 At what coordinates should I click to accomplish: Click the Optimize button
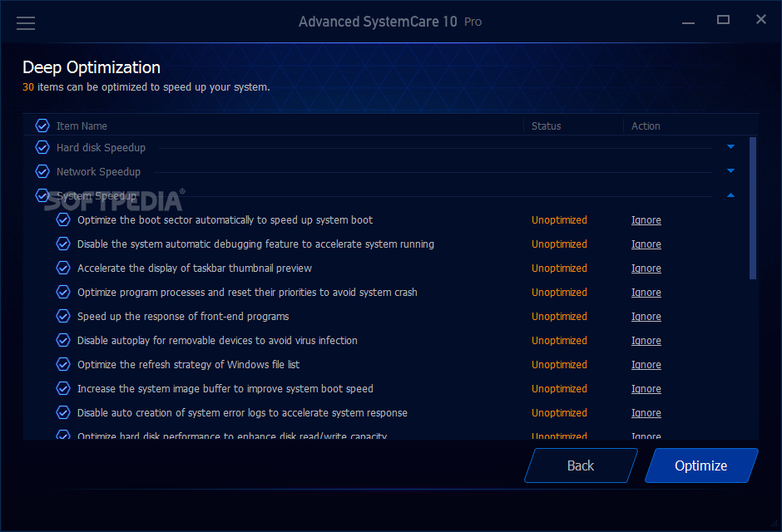pyautogui.click(x=701, y=465)
